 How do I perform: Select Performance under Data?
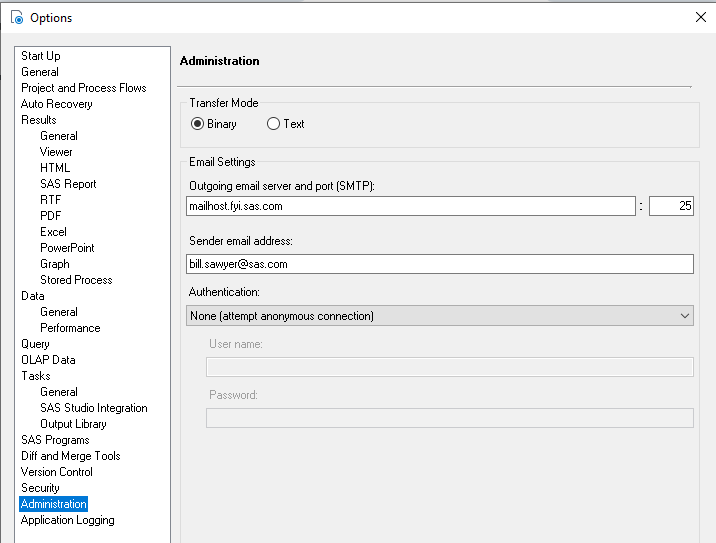70,328
